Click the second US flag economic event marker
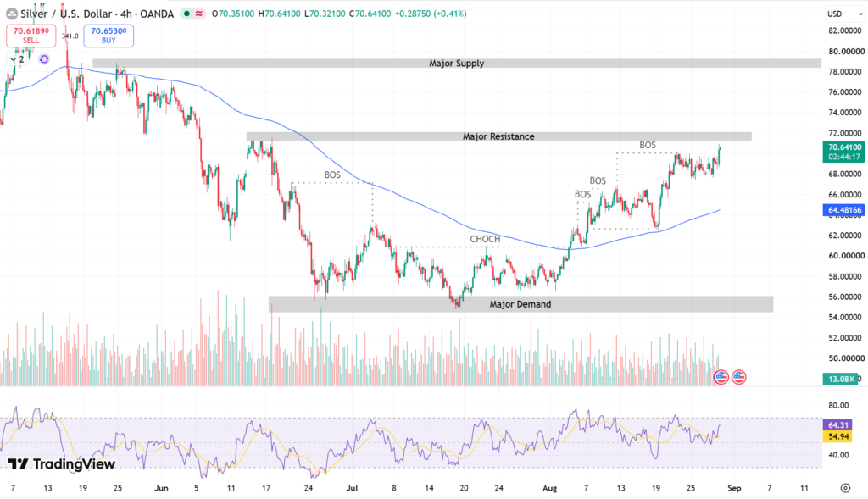Image resolution: width=868 pixels, height=499 pixels. (739, 377)
